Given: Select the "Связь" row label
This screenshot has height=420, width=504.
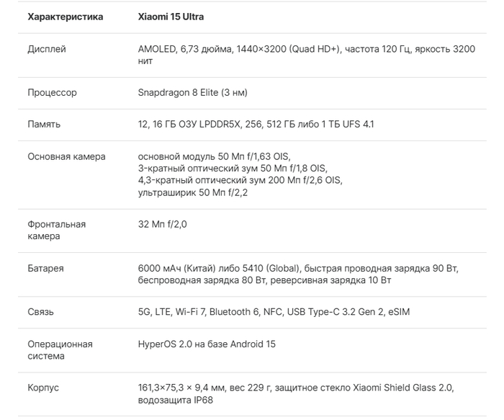Looking at the screenshot, I should point(40,313).
